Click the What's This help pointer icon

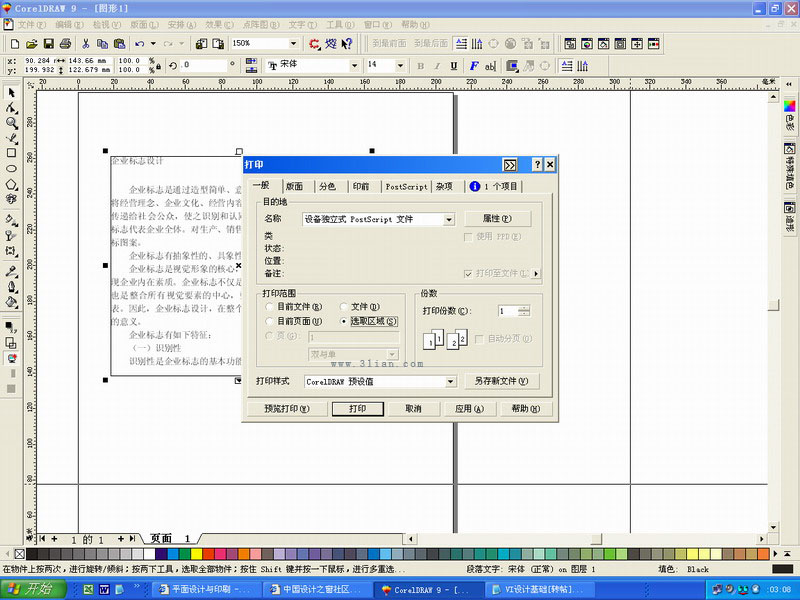tap(347, 44)
